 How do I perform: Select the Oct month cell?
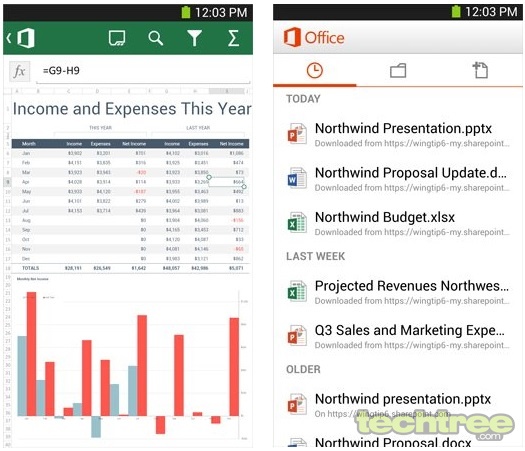pyautogui.click(x=26, y=239)
